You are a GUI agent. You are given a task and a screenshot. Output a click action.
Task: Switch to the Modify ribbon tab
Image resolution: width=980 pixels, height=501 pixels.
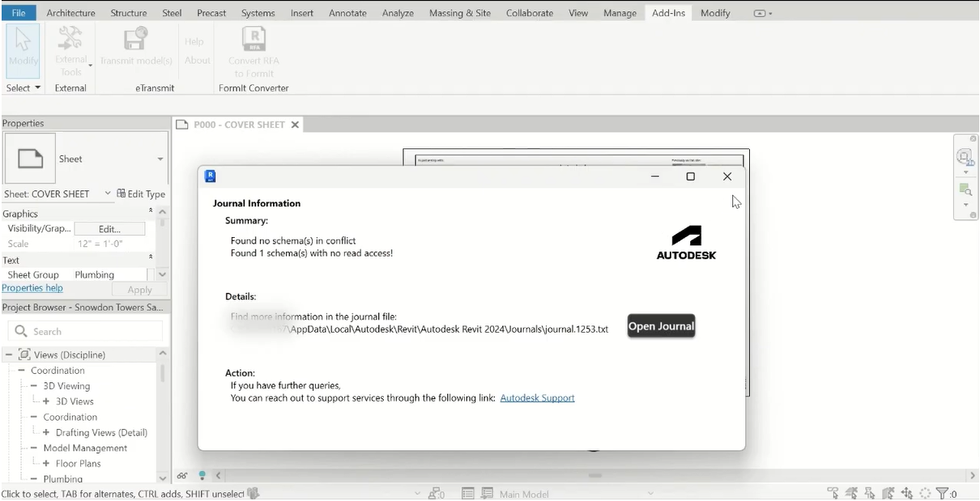pyautogui.click(x=715, y=13)
